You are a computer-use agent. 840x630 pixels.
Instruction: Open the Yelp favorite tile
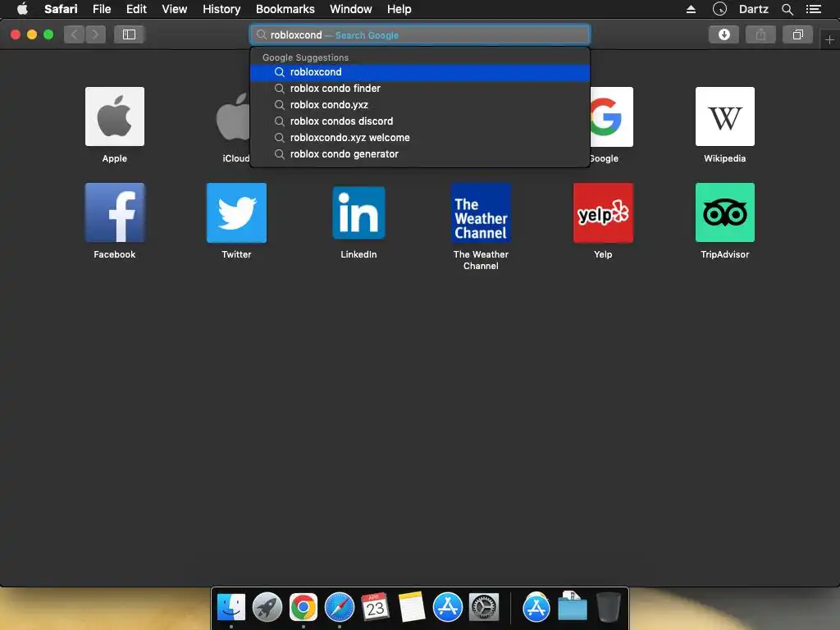pyautogui.click(x=603, y=212)
